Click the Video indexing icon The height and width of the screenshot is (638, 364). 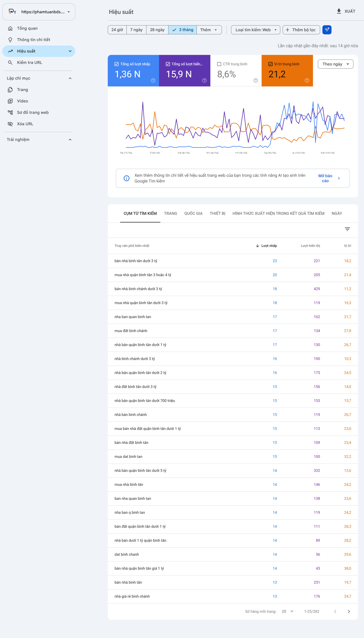click(x=10, y=101)
